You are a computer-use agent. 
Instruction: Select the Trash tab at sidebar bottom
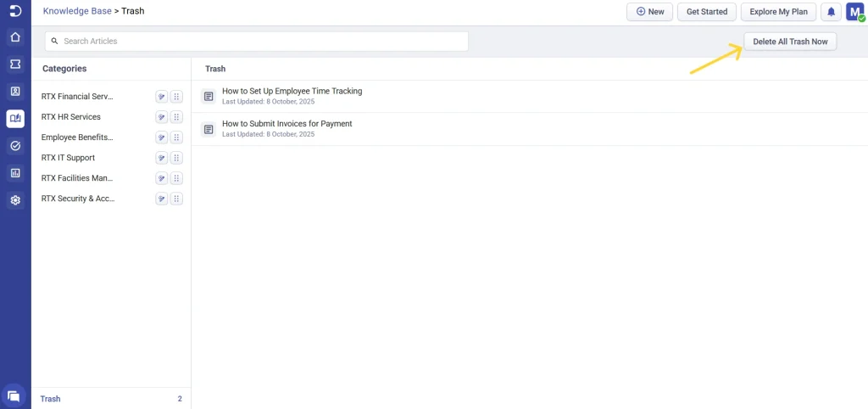pyautogui.click(x=51, y=399)
